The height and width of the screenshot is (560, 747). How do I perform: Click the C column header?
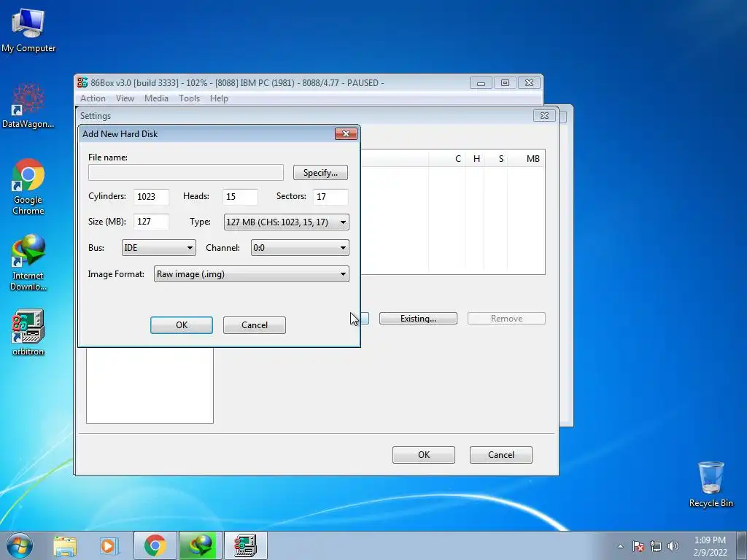point(447,158)
